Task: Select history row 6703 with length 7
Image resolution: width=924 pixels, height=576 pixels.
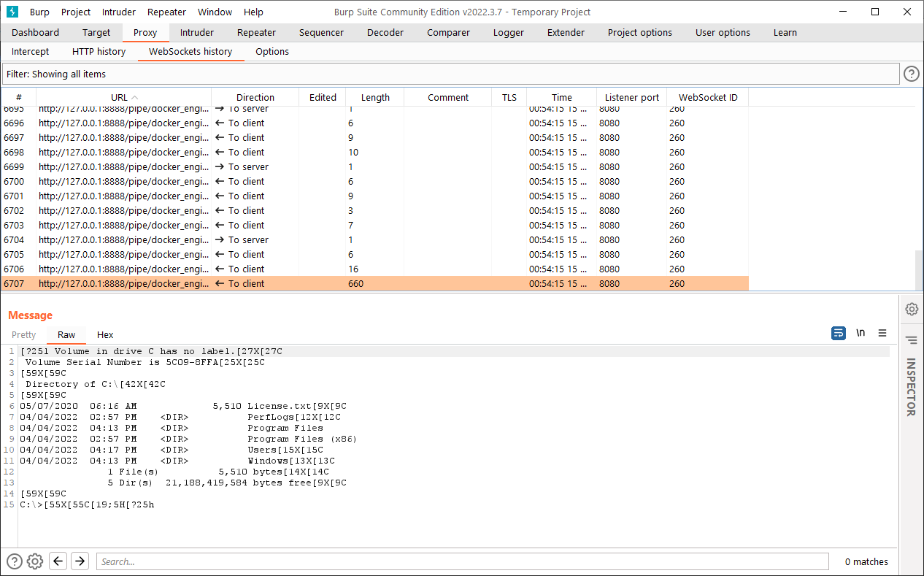Action: pyautogui.click(x=374, y=225)
